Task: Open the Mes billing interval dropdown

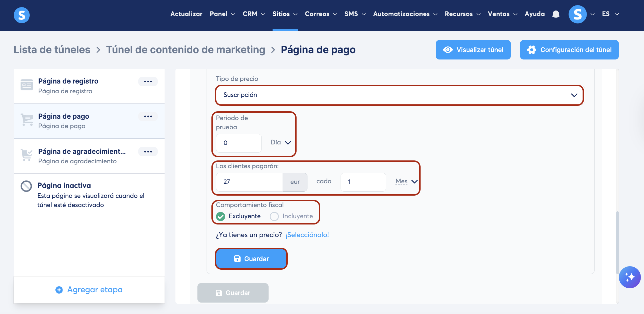Action: point(406,181)
